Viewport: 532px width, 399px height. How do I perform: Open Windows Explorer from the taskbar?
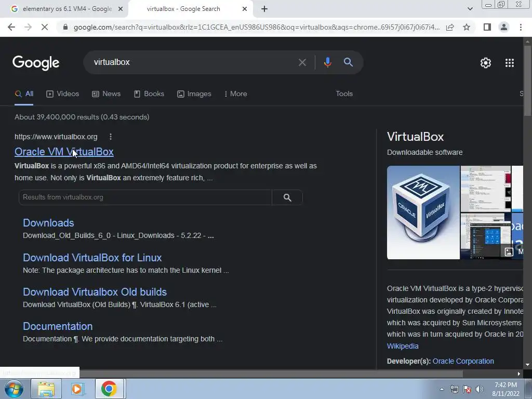46,389
